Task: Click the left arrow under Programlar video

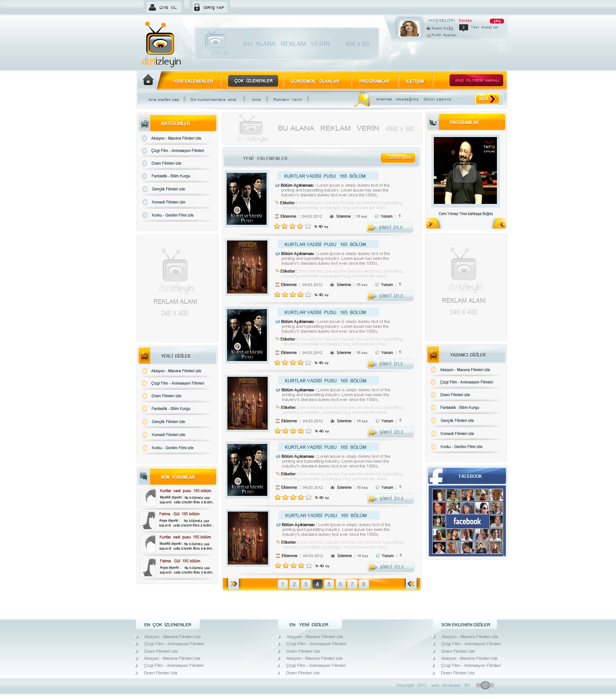Action: (432, 224)
